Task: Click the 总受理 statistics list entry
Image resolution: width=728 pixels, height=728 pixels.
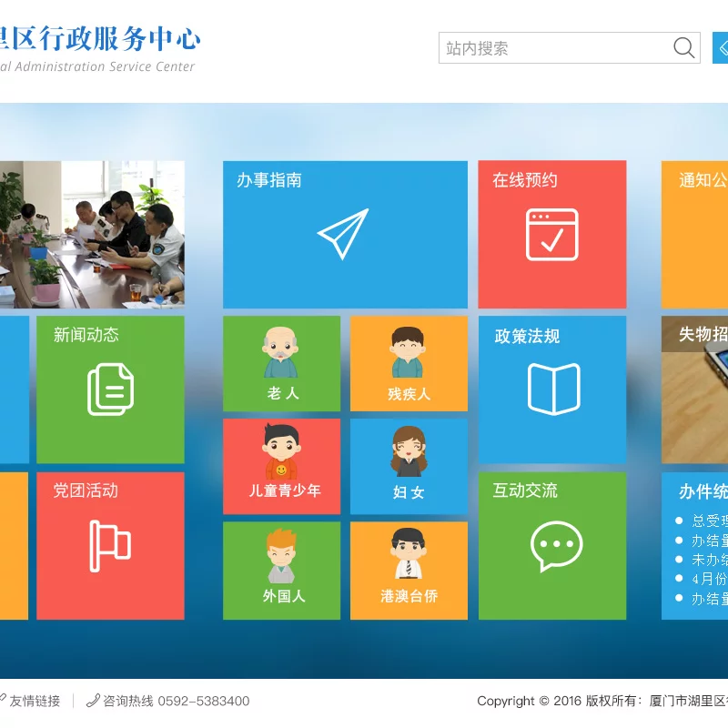Action: point(705,519)
